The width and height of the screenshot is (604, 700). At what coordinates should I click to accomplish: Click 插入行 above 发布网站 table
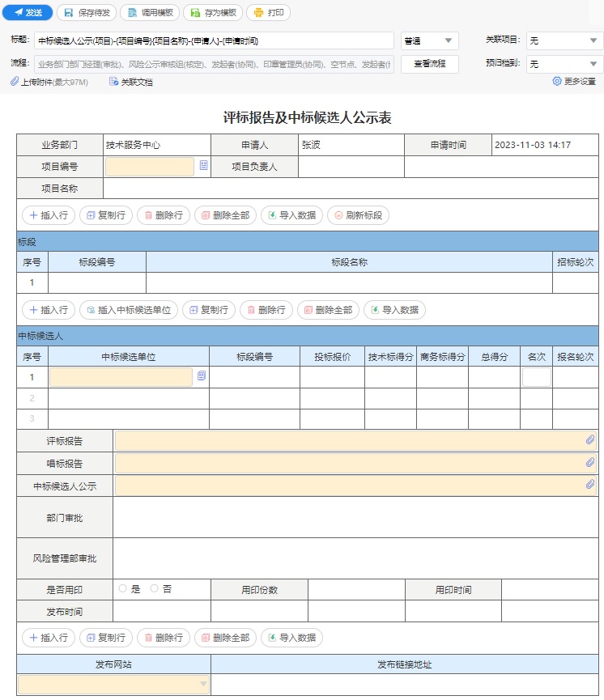click(49, 638)
